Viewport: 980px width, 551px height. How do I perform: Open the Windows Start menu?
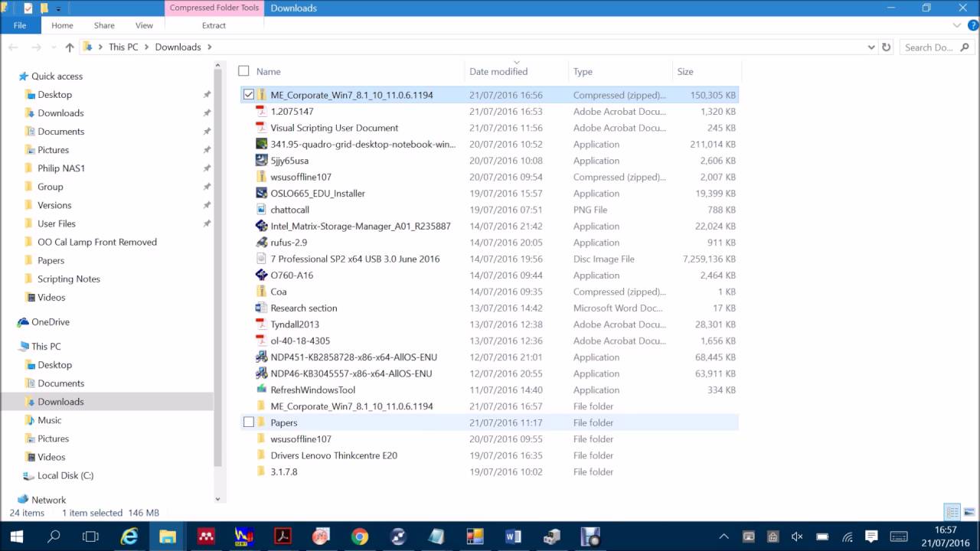coord(17,536)
